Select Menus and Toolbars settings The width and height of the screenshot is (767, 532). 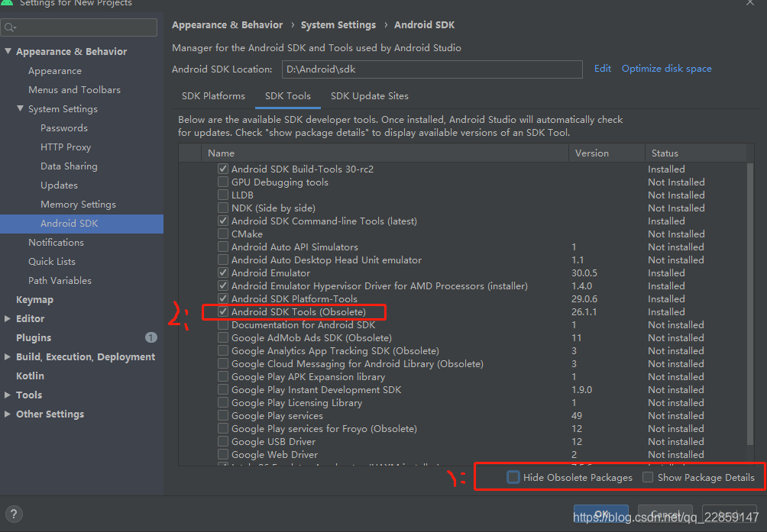[74, 90]
